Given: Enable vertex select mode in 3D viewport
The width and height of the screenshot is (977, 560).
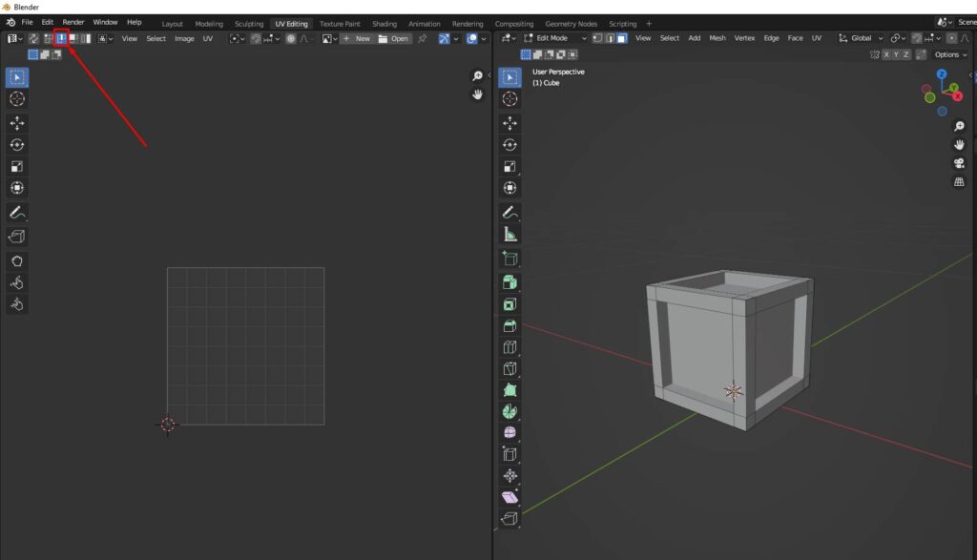Looking at the screenshot, I should pyautogui.click(x=597, y=38).
